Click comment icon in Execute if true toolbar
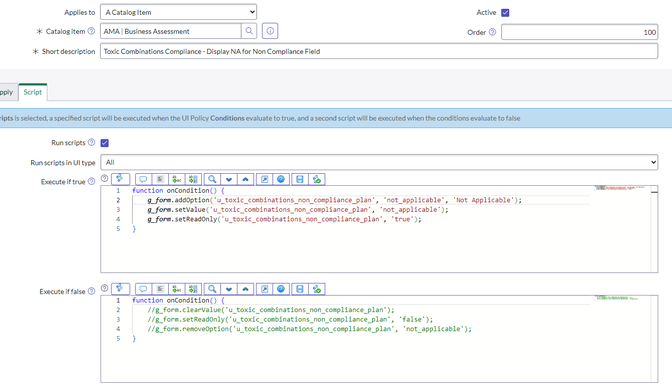This screenshot has height=388, width=672. click(x=143, y=179)
